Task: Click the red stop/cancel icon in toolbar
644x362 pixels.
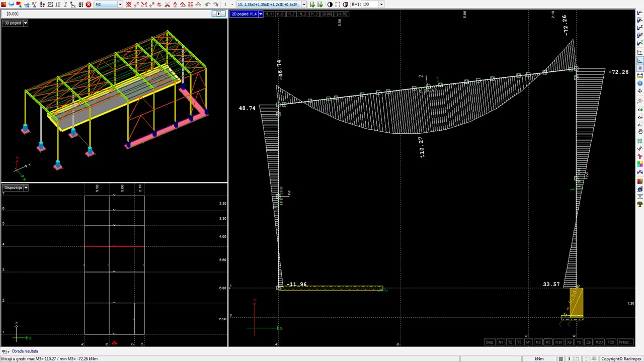Action: [89, 5]
